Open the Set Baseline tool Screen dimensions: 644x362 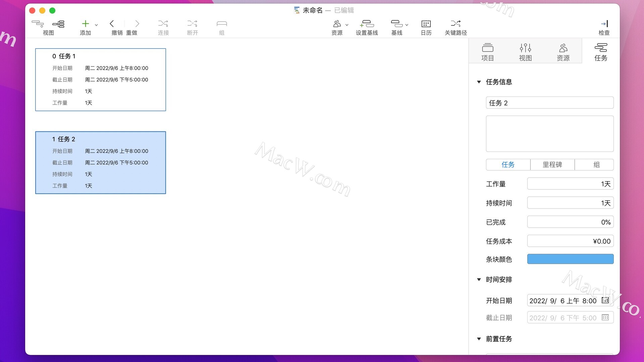(367, 24)
